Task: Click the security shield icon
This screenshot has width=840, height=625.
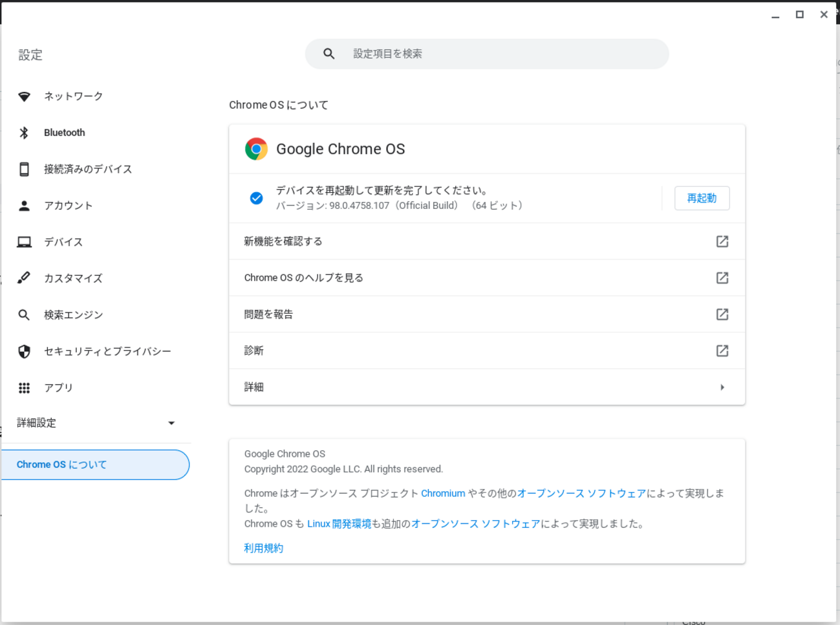Action: pyautogui.click(x=24, y=351)
